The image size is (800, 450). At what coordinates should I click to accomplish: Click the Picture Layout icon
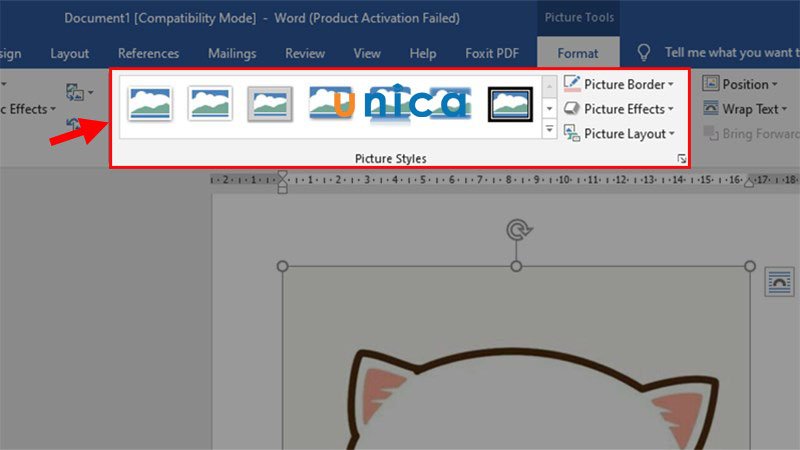coord(572,133)
